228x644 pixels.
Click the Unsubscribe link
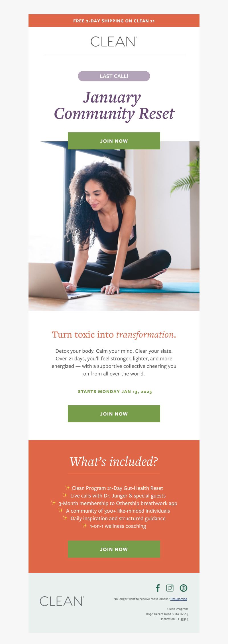pos(179,599)
